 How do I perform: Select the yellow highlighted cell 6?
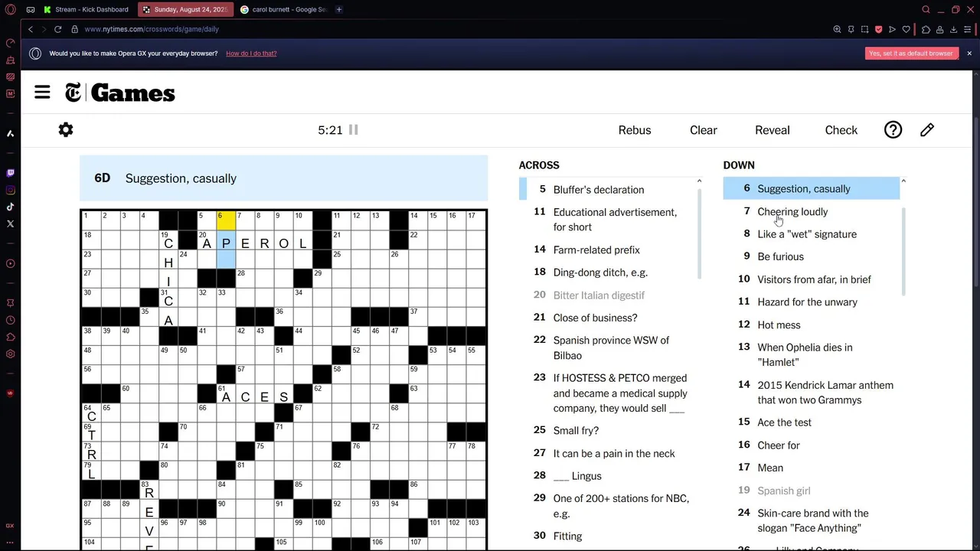tap(226, 220)
